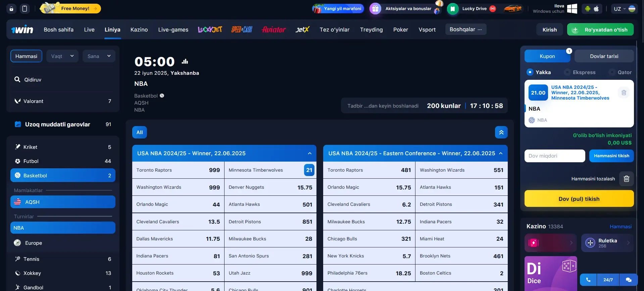The width and height of the screenshot is (644, 291).
Task: Click the clear-all trash bin icon
Action: tap(626, 179)
